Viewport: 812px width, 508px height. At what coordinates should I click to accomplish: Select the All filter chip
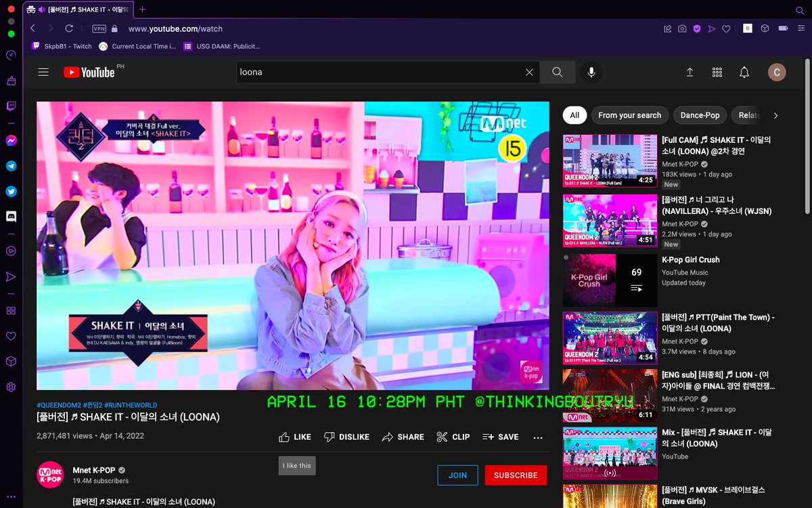574,115
